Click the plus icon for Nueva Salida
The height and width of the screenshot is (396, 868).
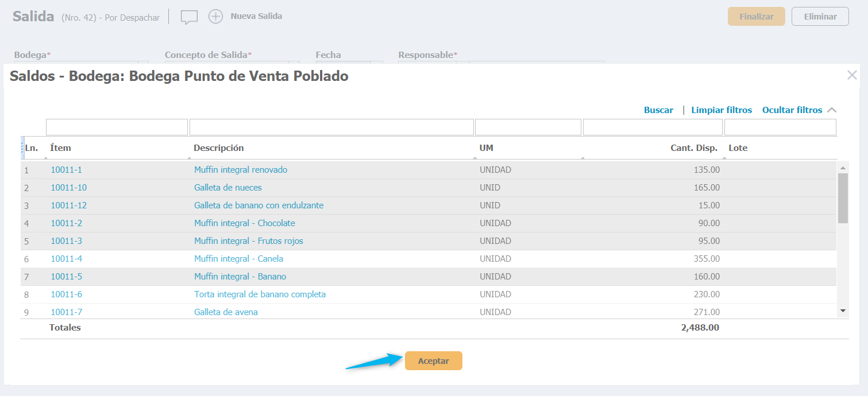pyautogui.click(x=215, y=17)
